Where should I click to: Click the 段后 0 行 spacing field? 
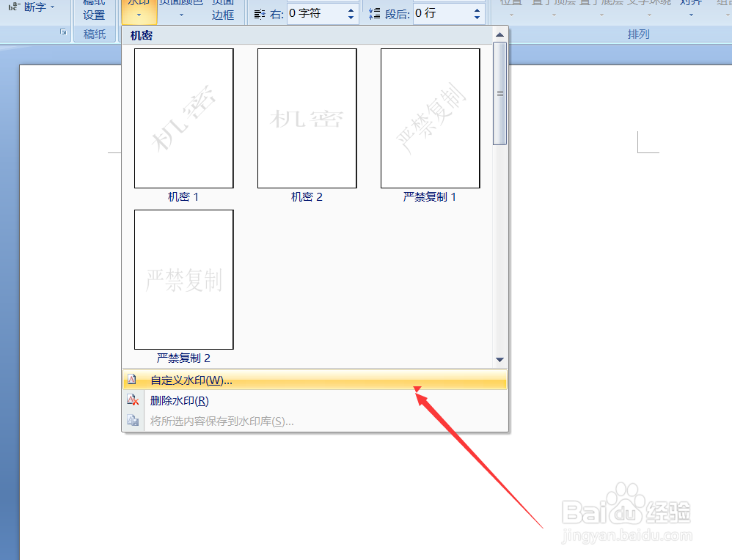click(442, 13)
